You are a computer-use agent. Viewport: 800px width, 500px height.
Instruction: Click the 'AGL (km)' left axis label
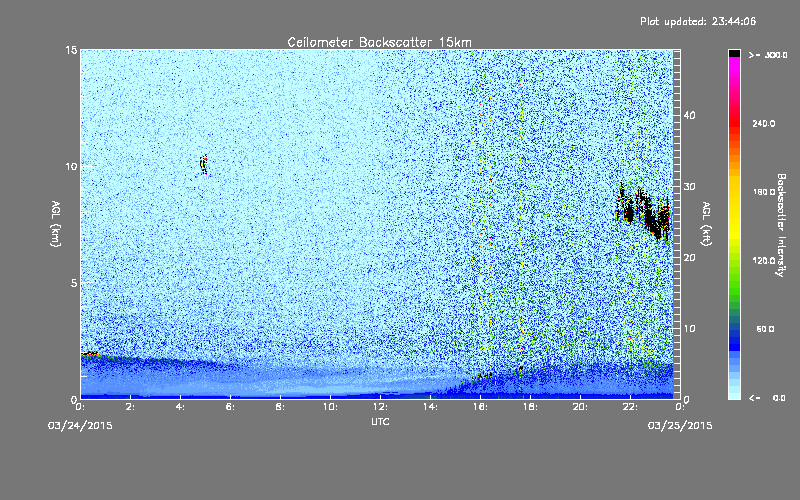(x=56, y=224)
